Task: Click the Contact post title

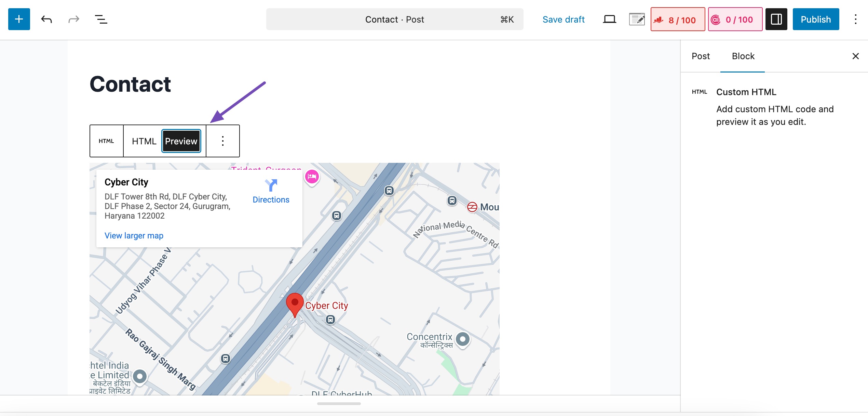Action: [x=130, y=84]
